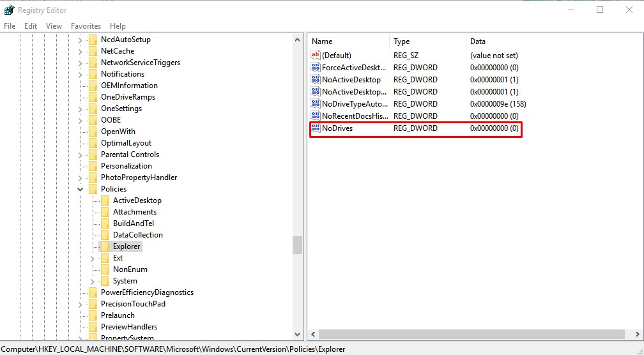Click values pane scroll left arrow

click(313, 334)
